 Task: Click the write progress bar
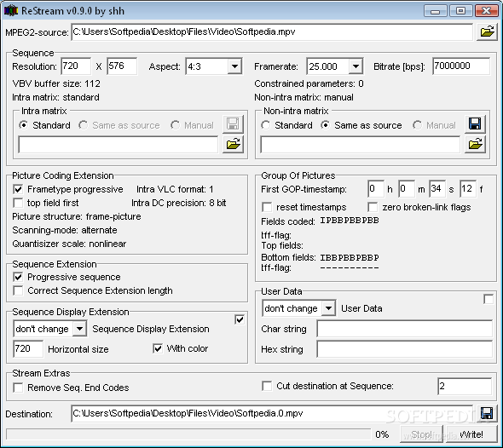tap(188, 434)
